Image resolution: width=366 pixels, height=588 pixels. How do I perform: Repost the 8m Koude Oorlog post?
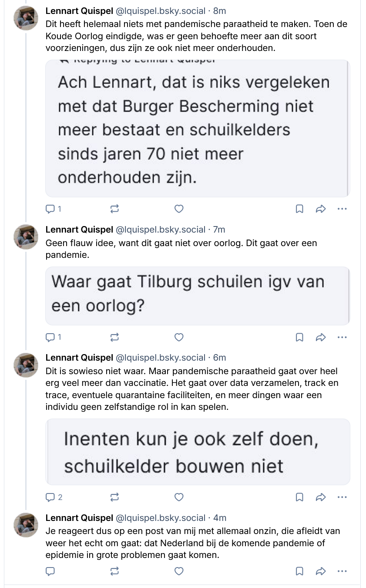click(x=114, y=209)
